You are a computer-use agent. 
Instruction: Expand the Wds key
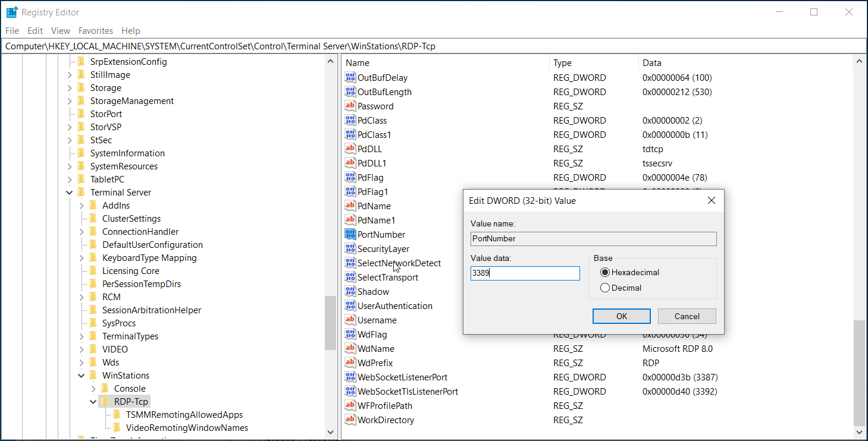[82, 363]
